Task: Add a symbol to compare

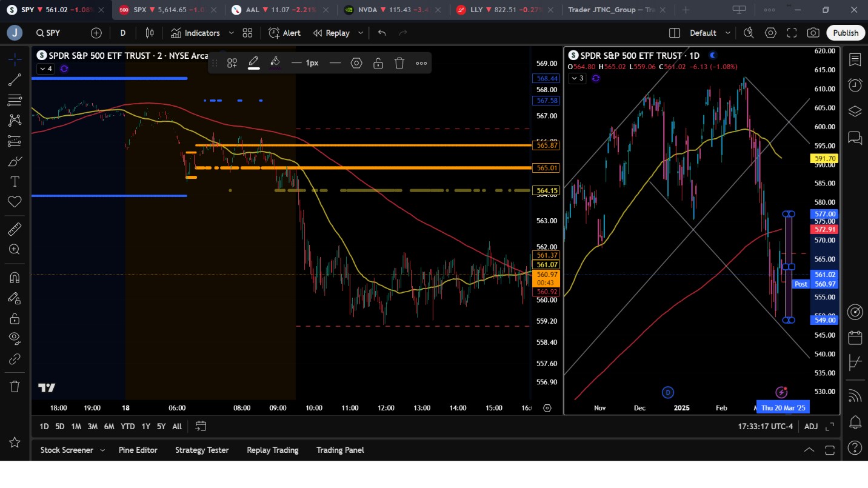Action: 96,33
